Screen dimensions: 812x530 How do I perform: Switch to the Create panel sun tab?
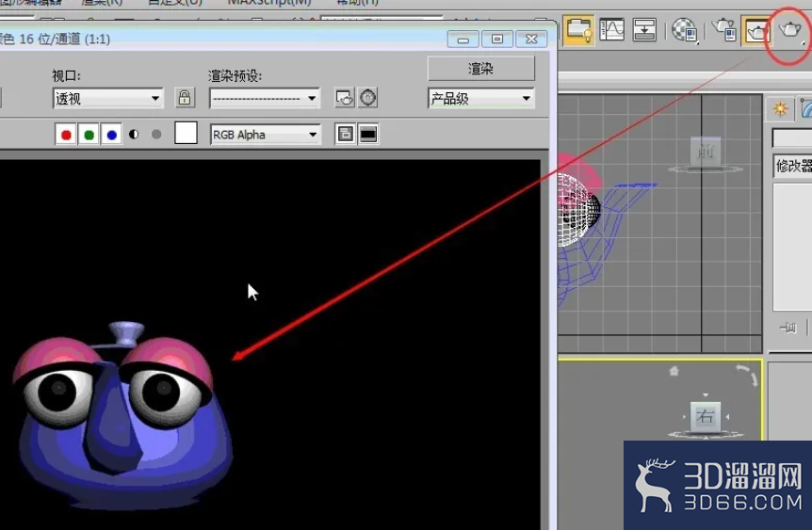click(x=780, y=108)
